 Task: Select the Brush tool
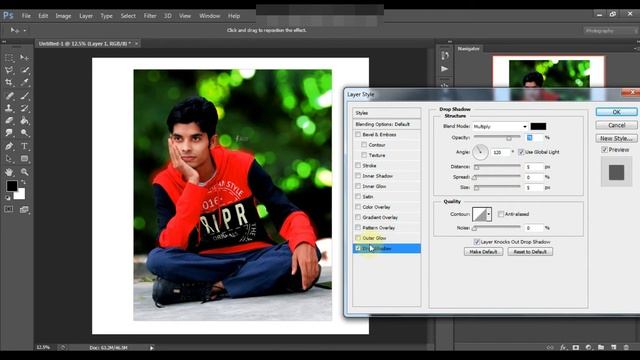point(24,96)
